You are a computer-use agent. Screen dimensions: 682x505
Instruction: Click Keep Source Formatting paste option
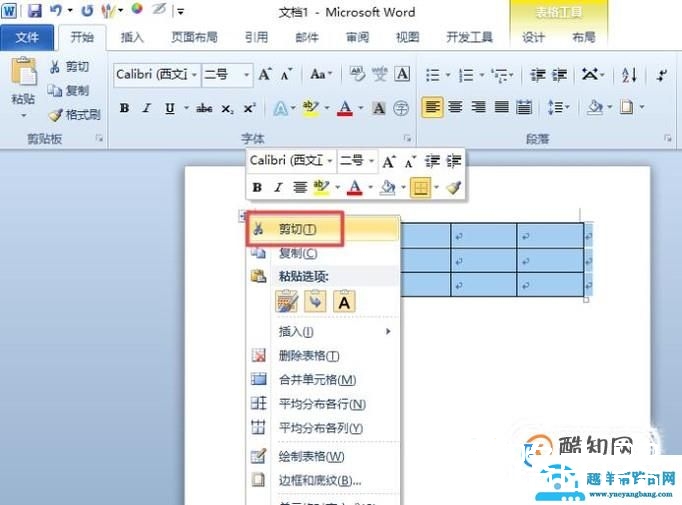pyautogui.click(x=287, y=301)
